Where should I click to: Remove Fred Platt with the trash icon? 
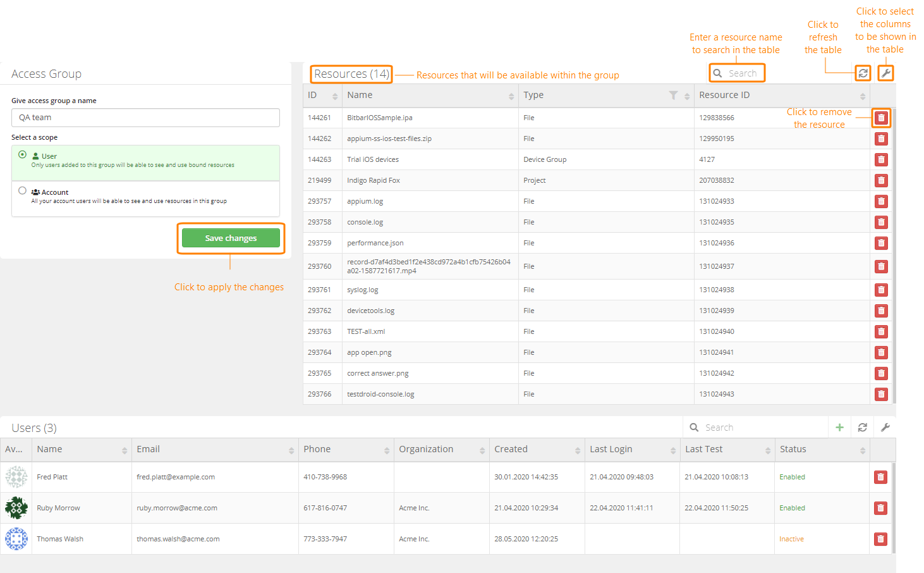880,477
